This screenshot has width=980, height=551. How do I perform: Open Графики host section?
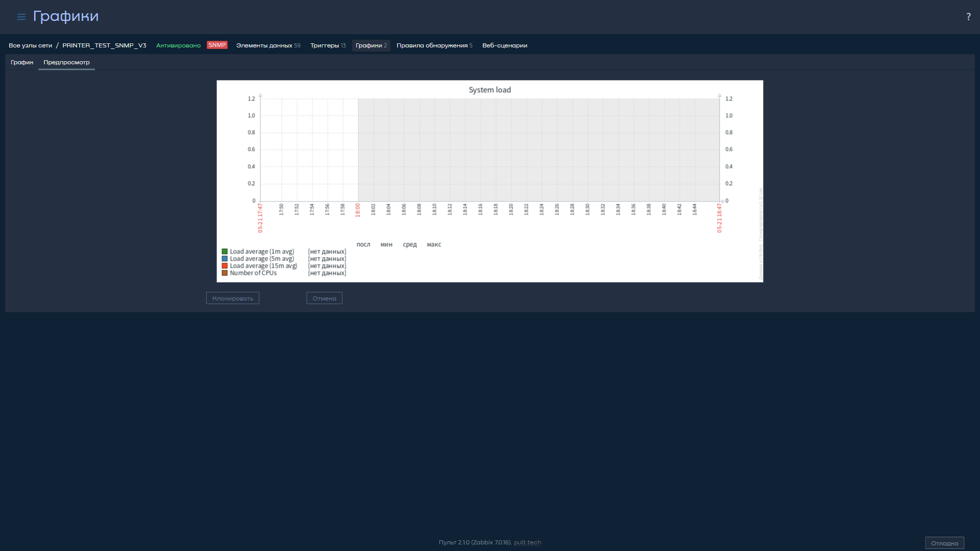371,45
